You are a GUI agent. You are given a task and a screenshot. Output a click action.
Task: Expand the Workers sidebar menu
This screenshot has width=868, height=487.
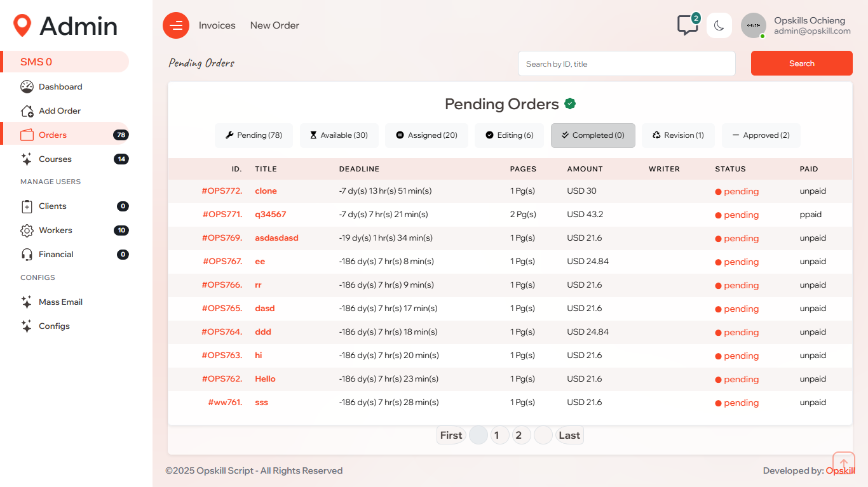click(x=55, y=230)
